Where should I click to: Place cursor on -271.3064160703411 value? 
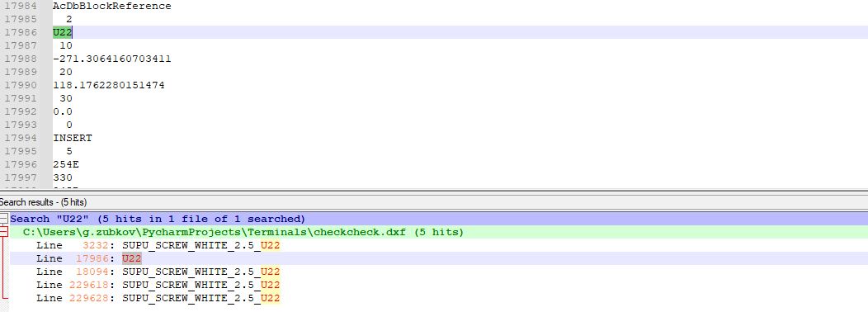[x=112, y=59]
